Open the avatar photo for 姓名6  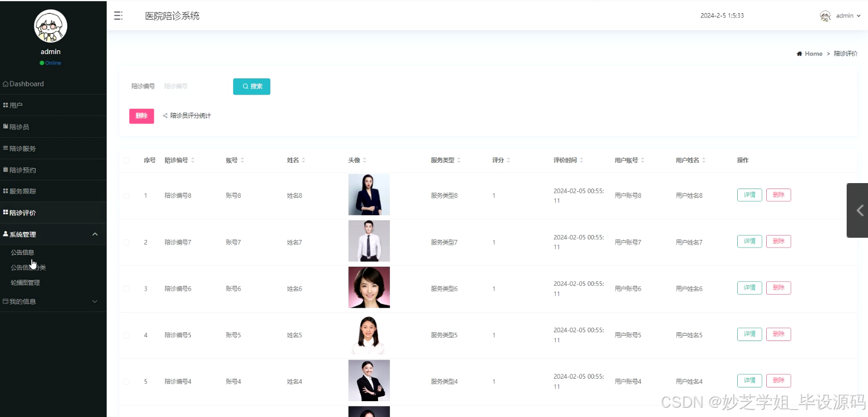coord(369,287)
